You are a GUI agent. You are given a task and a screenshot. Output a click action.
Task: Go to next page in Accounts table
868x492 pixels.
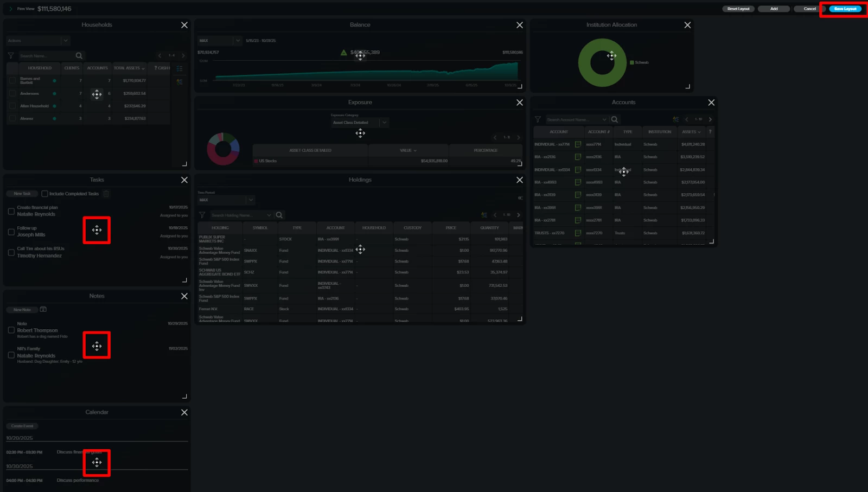[710, 119]
